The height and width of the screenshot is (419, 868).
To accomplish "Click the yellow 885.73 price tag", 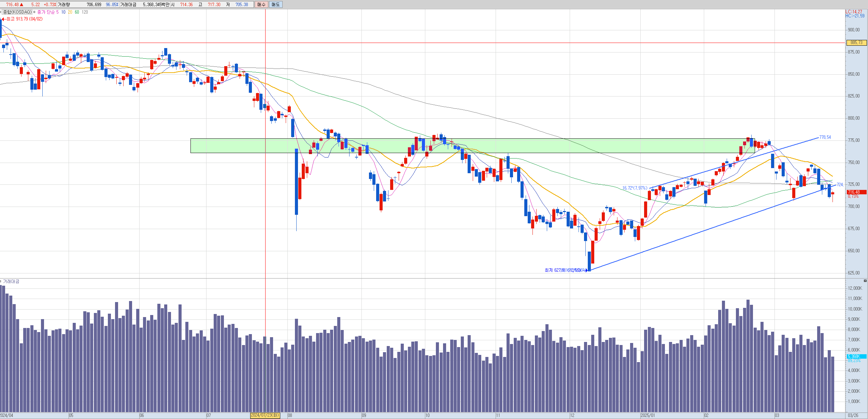I will 856,43.
